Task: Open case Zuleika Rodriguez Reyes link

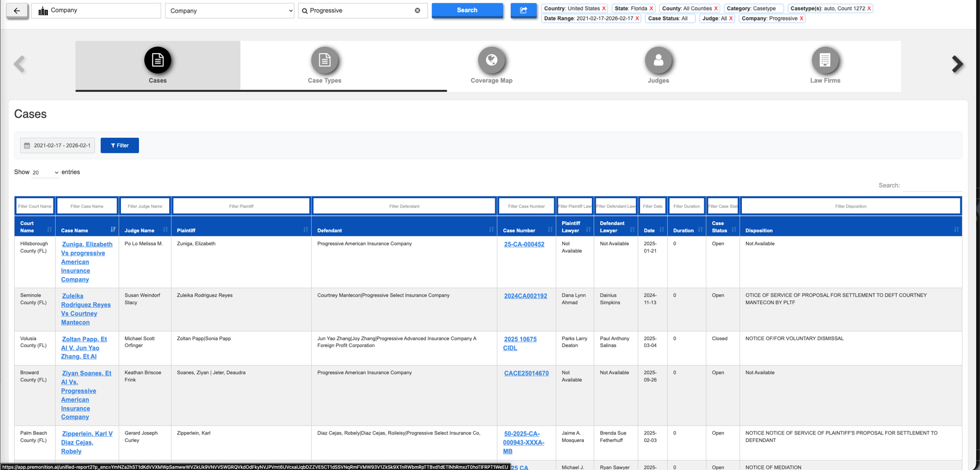Action: [x=85, y=309]
